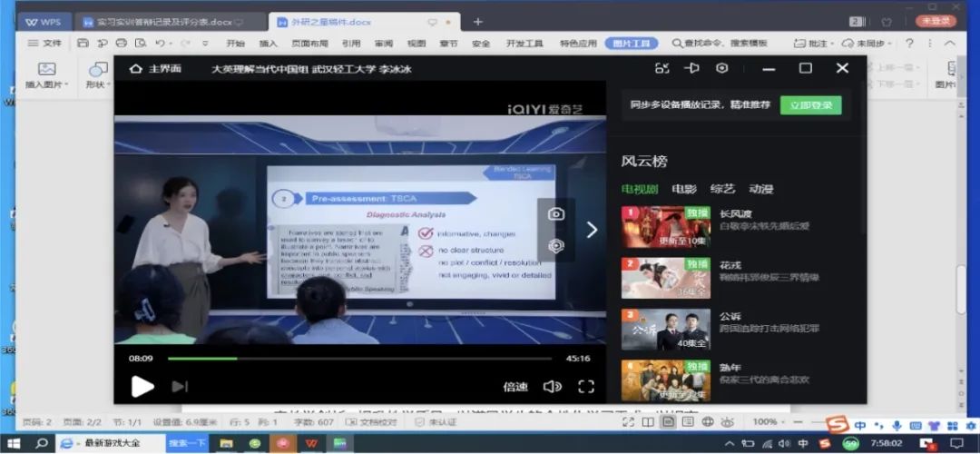Seek on the video progress bar
This screenshot has width=980, height=454.
[359, 359]
